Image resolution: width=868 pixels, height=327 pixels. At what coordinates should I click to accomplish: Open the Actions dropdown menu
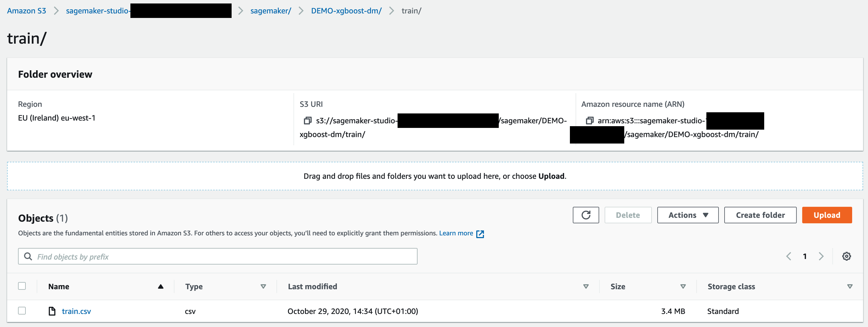pos(687,215)
